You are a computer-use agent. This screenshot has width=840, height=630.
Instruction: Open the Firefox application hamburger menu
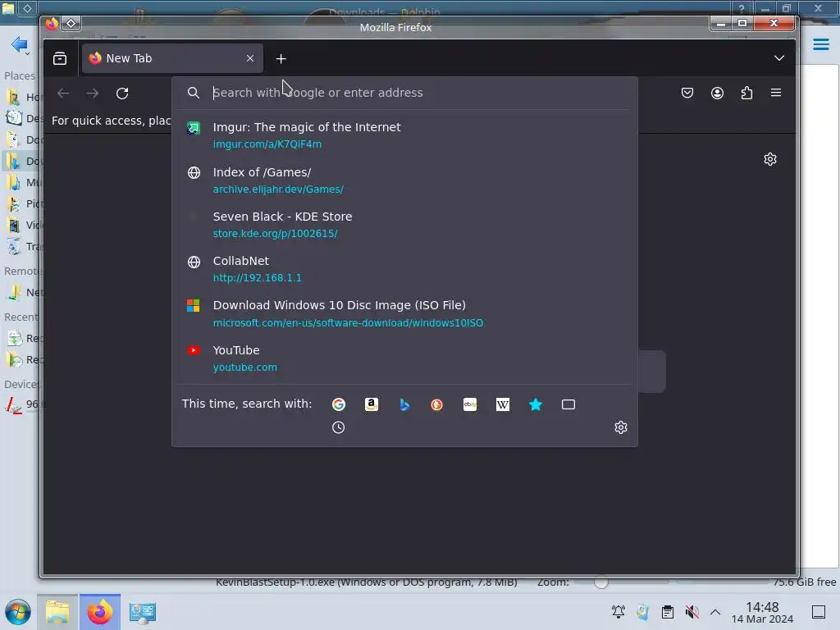click(x=776, y=94)
